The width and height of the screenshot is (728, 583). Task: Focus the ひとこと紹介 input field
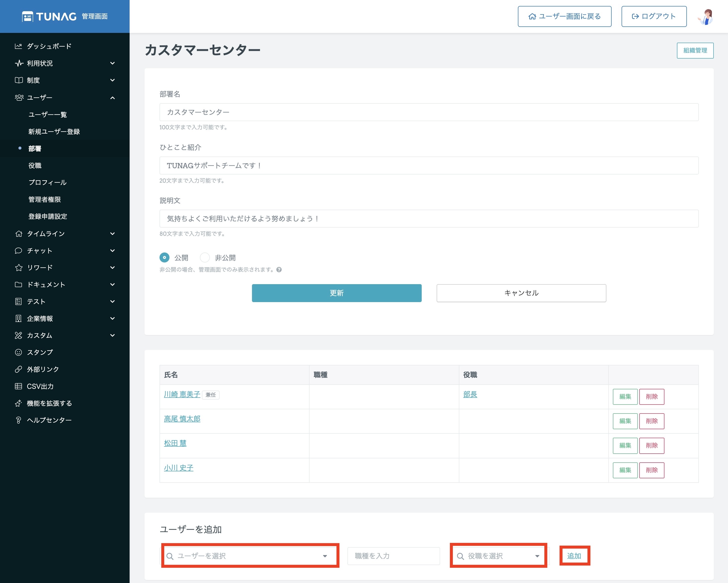(429, 166)
